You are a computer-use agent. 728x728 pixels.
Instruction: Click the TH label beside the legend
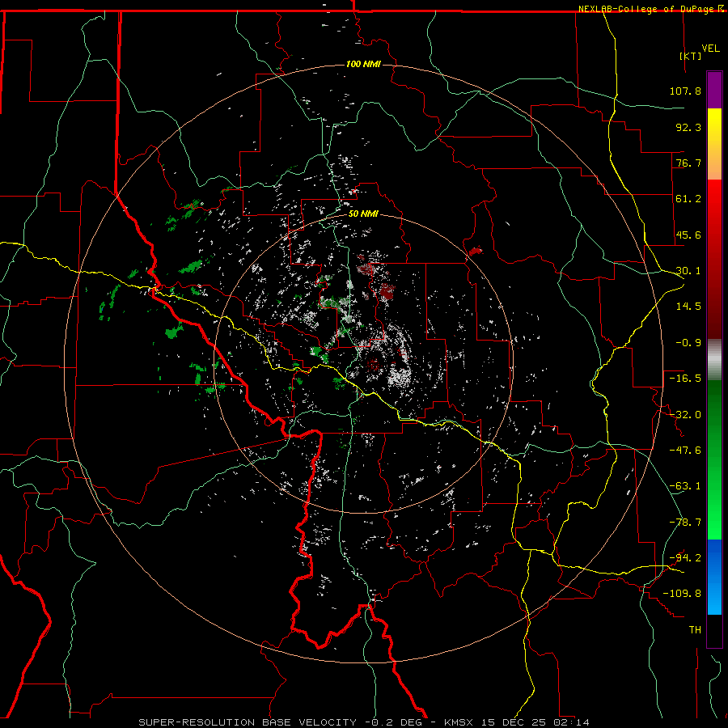pyautogui.click(x=694, y=629)
